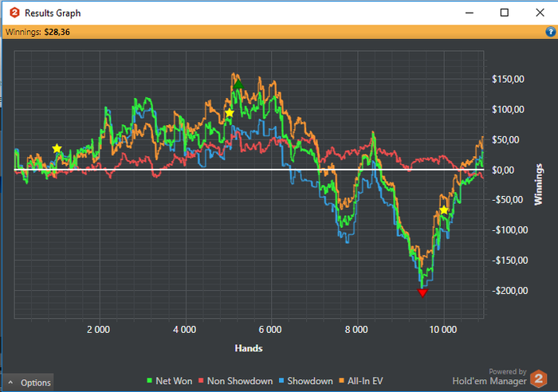Expand the Options panel
The height and width of the screenshot is (392, 558).
point(28,382)
